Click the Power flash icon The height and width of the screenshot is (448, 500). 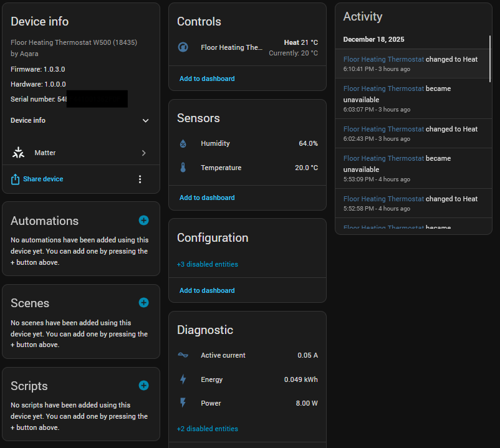coord(183,403)
